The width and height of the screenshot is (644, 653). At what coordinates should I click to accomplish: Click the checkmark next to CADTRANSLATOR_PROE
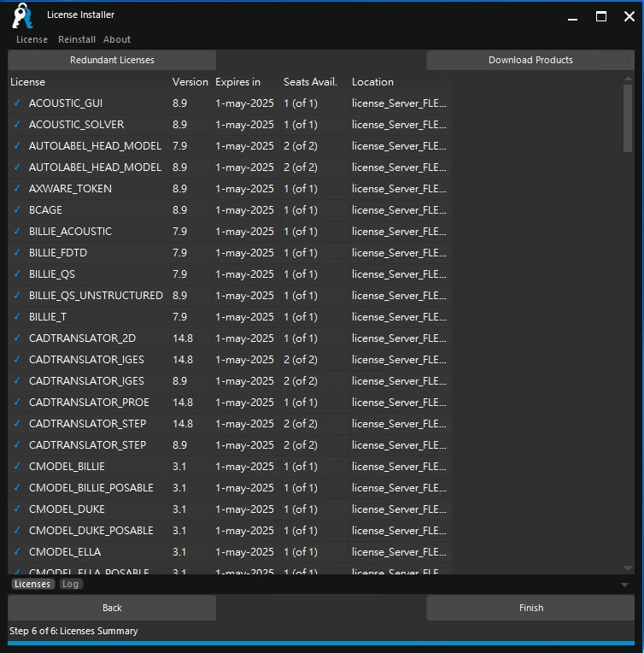click(x=17, y=403)
